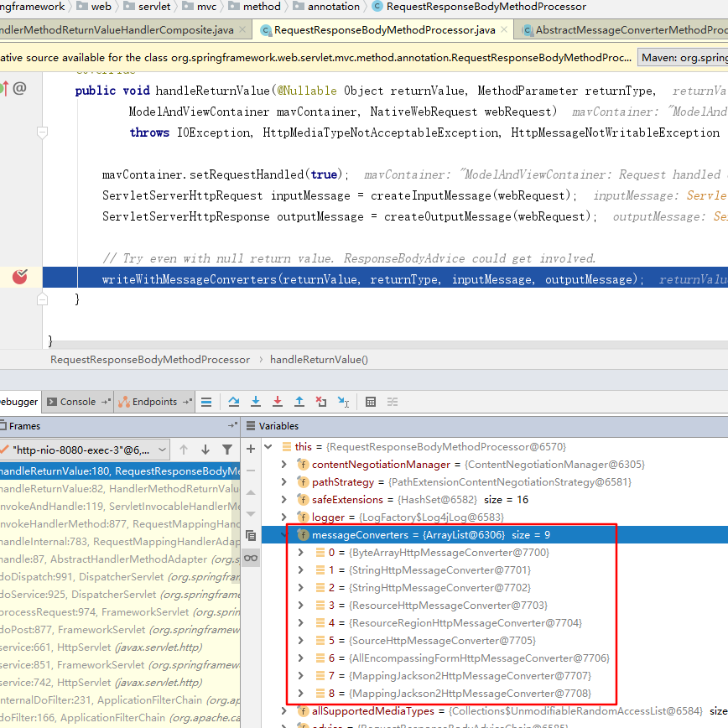Image resolution: width=728 pixels, height=728 pixels.
Task: Click the red Force Step Into icon
Action: (278, 402)
